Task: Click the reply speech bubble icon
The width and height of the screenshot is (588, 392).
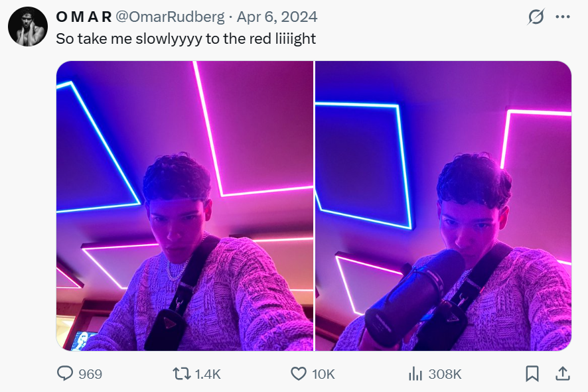Action: coord(65,374)
